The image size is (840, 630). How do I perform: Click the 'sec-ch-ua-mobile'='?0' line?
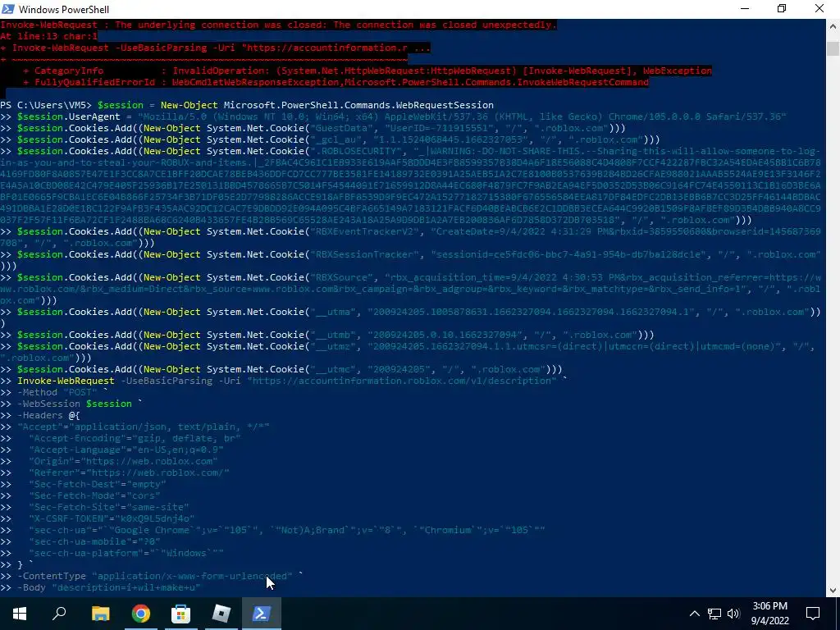tap(95, 541)
